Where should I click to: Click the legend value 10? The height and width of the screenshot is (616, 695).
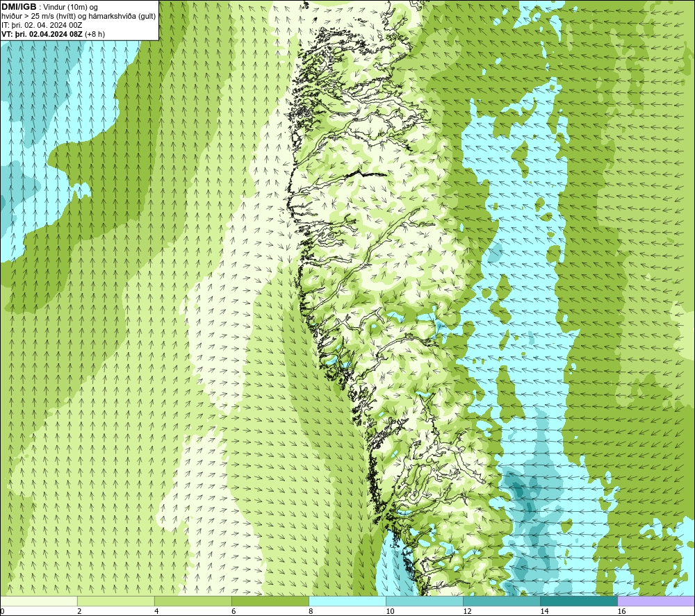click(390, 612)
